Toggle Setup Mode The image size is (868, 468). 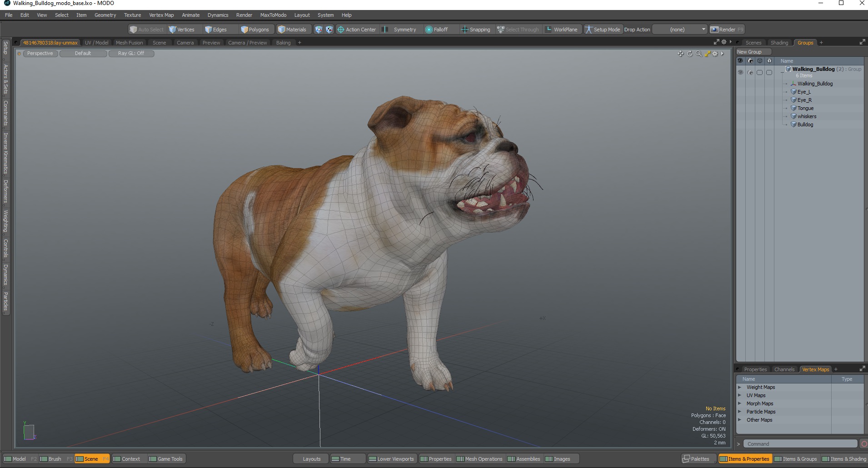coord(603,30)
